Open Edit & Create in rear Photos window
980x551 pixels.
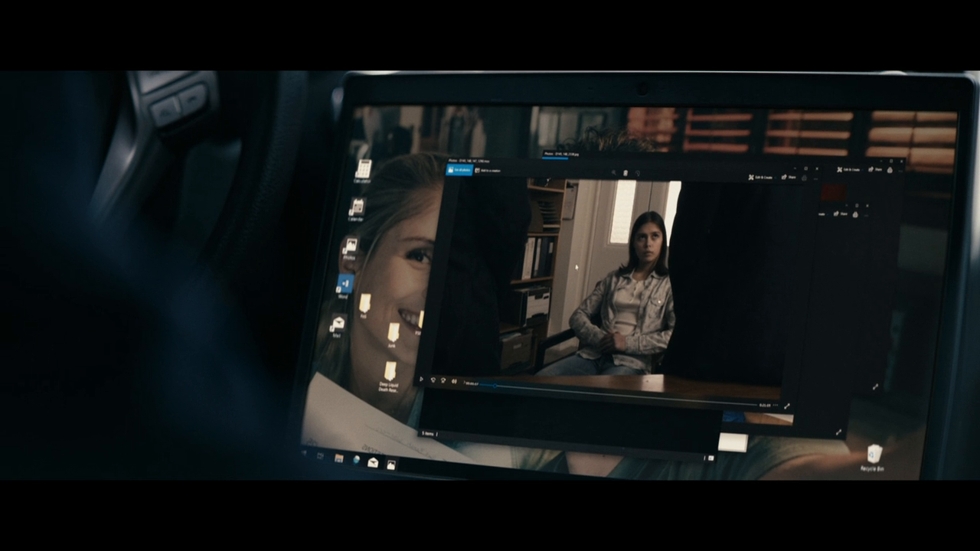click(x=848, y=169)
